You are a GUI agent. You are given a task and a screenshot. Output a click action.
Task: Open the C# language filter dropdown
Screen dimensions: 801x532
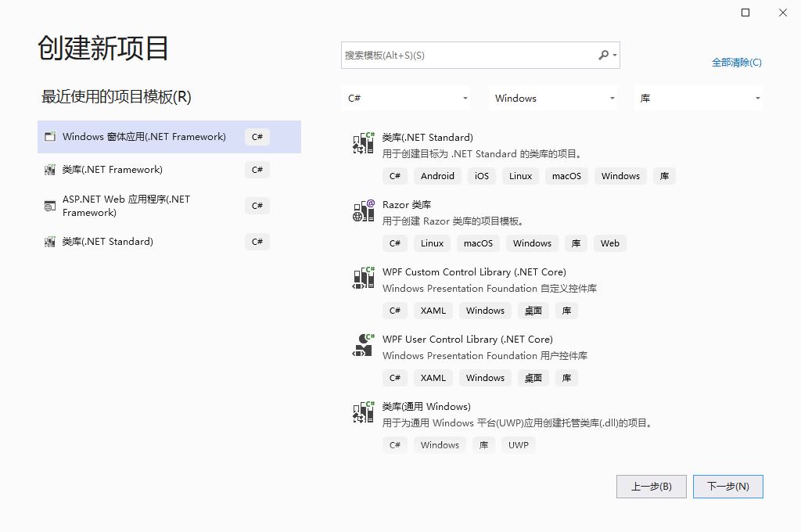tap(406, 98)
